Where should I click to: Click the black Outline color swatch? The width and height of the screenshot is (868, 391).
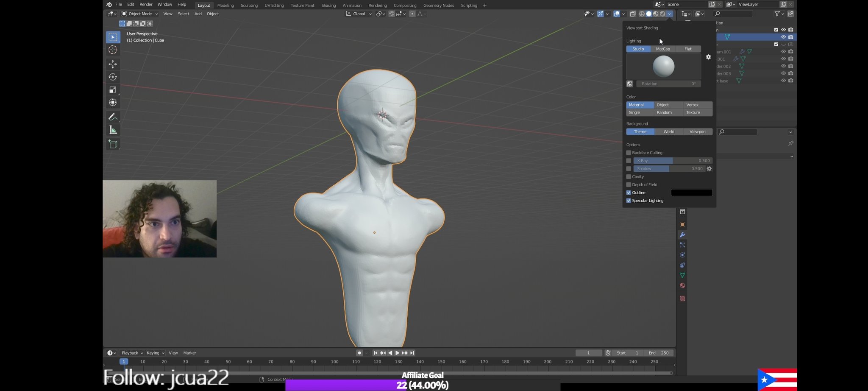tap(692, 193)
